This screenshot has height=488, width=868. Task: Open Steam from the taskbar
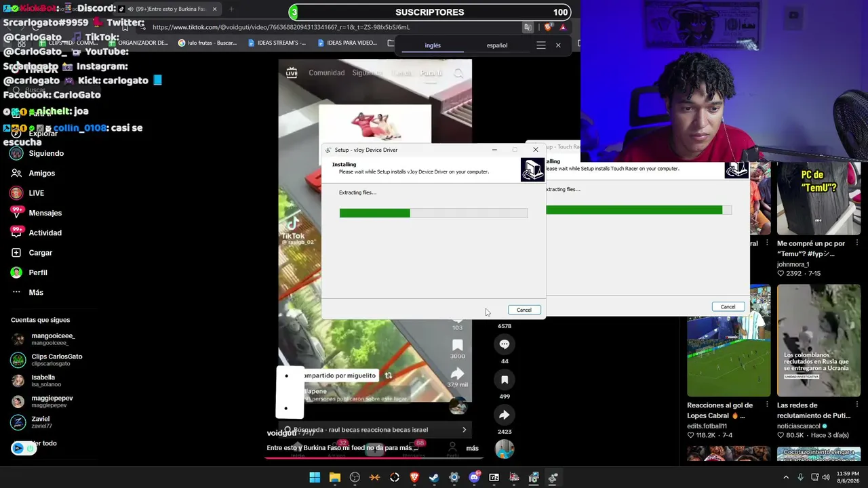tap(434, 478)
